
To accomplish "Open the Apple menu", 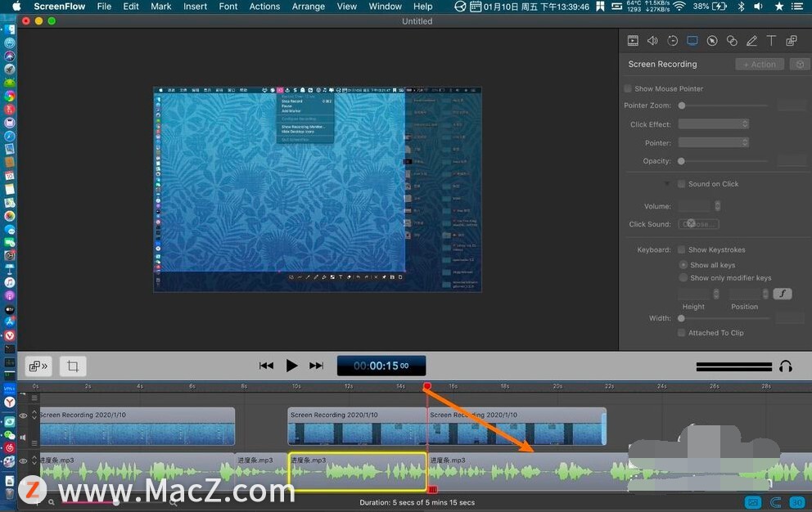I will click(16, 7).
